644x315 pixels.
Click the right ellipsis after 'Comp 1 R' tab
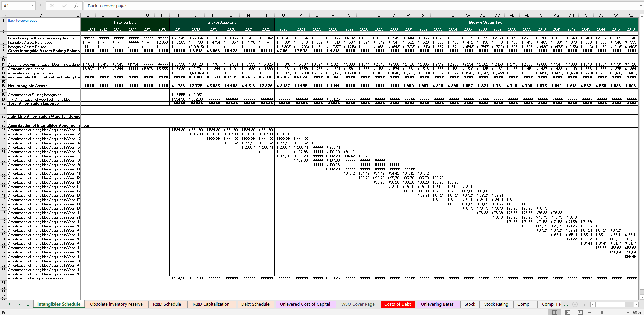coord(566,304)
